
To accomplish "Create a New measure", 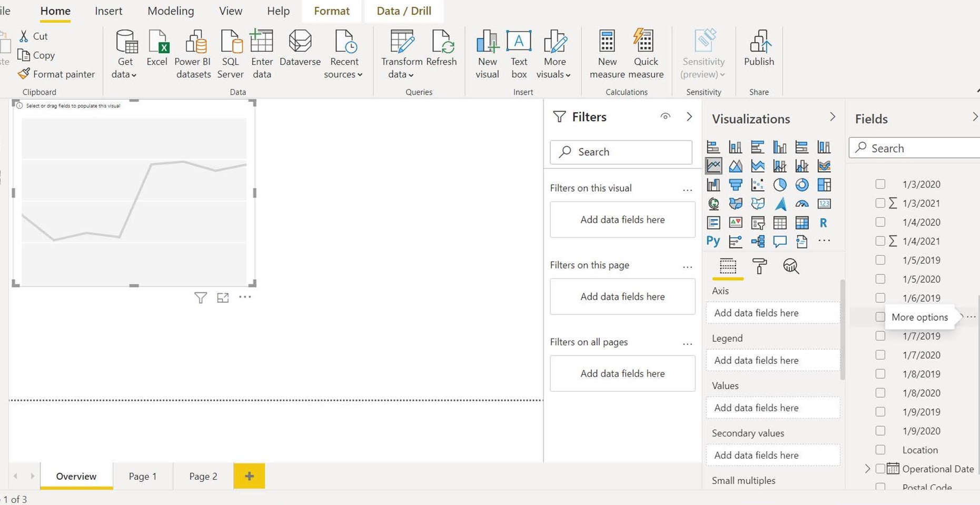I will (x=607, y=54).
